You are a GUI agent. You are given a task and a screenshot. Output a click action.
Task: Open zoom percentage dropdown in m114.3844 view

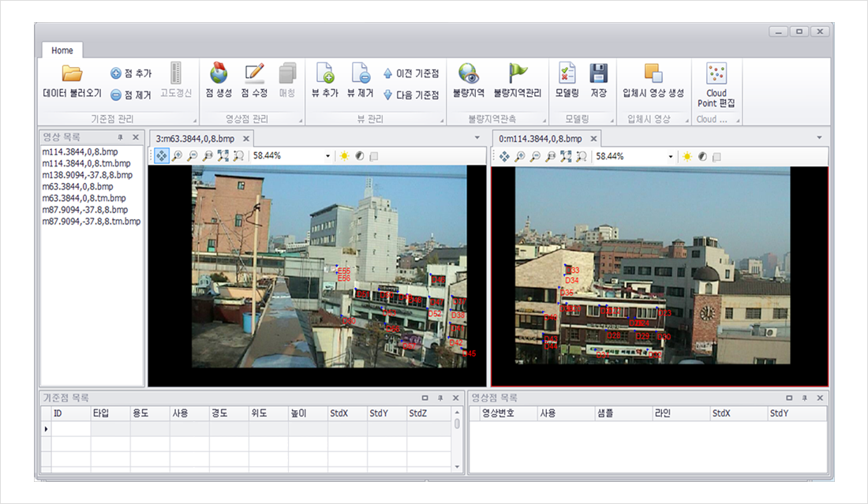(x=671, y=157)
